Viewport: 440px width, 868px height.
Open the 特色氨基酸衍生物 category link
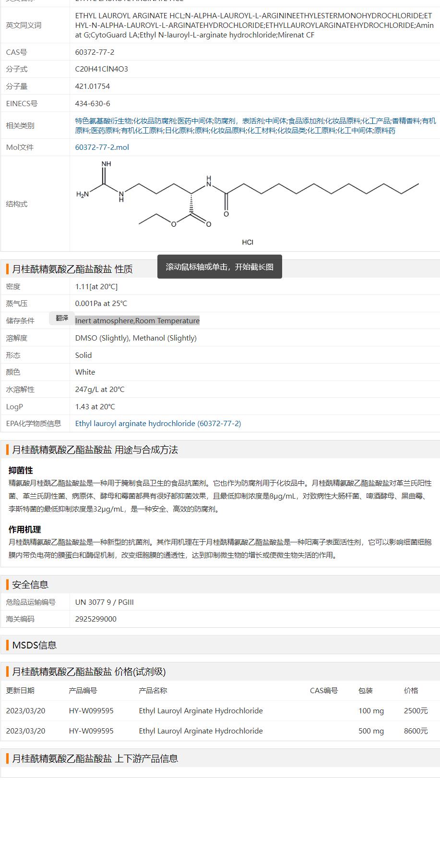coord(103,121)
